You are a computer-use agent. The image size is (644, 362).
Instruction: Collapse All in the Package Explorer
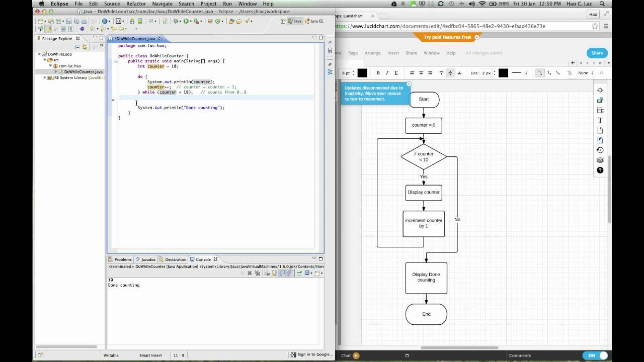pos(77,47)
